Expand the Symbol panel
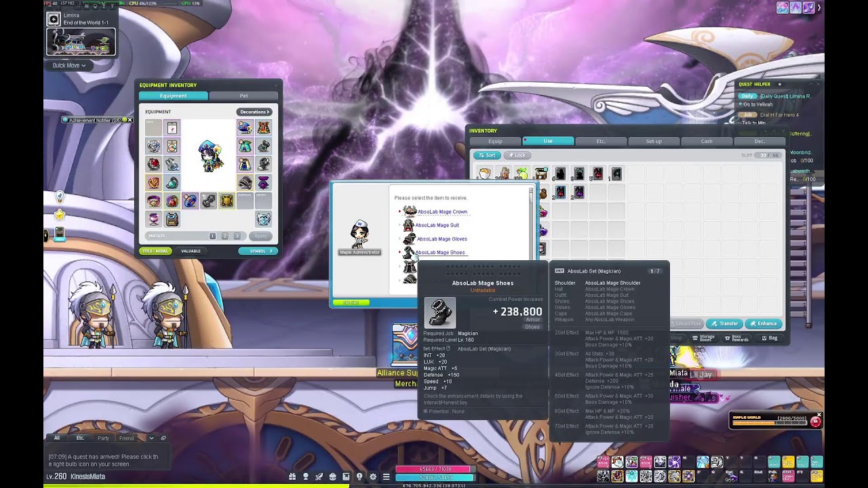Viewport: 868px width, 488px height. [x=258, y=251]
